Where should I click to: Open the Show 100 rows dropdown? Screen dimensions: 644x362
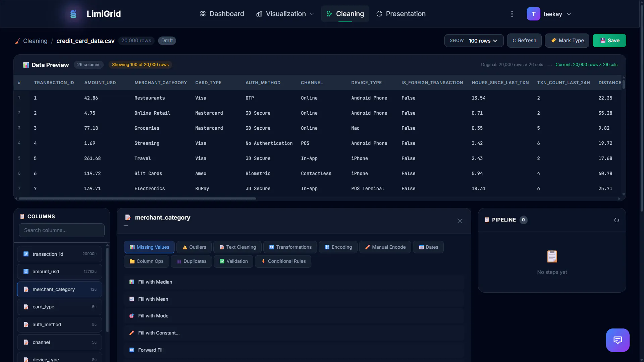[474, 41]
